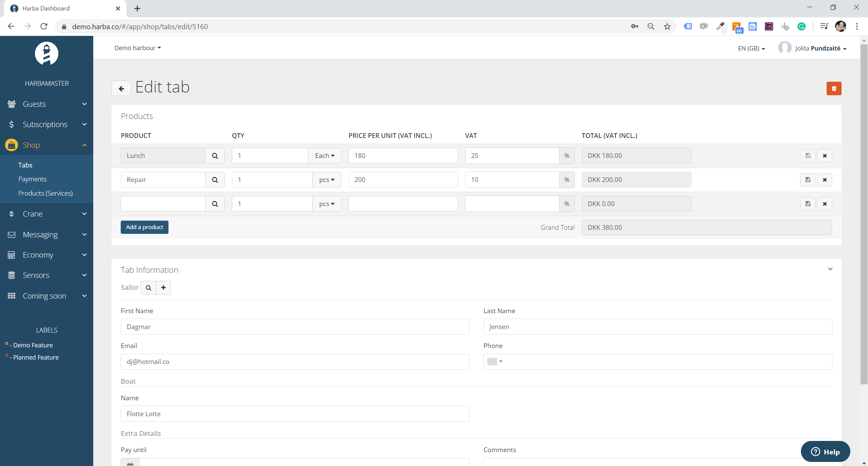Screen dimensions: 868x466
Task: Click the Add a product button
Action: click(144, 227)
